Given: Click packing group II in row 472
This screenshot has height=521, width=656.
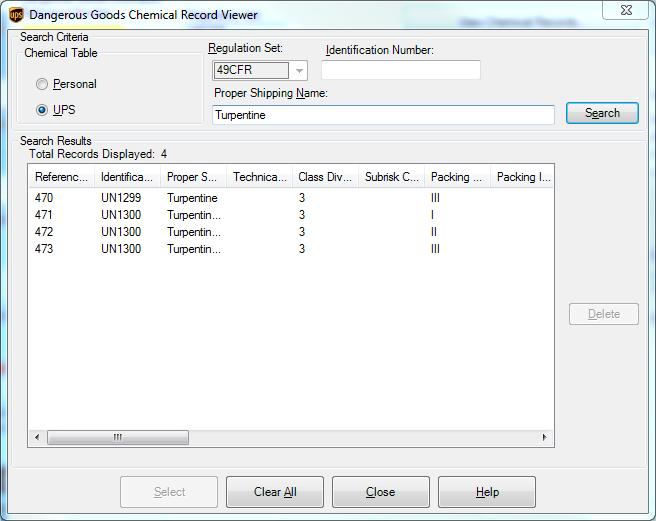Looking at the screenshot, I should pyautogui.click(x=434, y=232).
